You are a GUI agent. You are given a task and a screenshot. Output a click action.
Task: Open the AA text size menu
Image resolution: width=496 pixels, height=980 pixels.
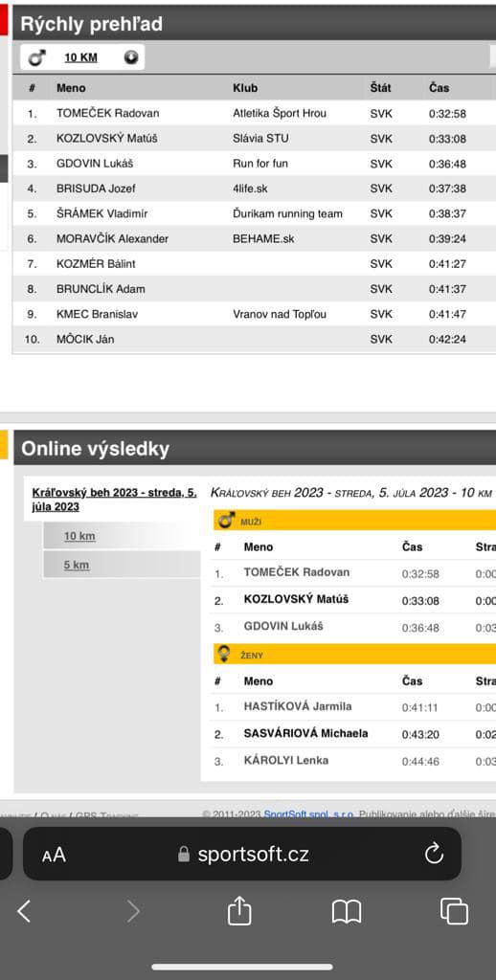(54, 855)
